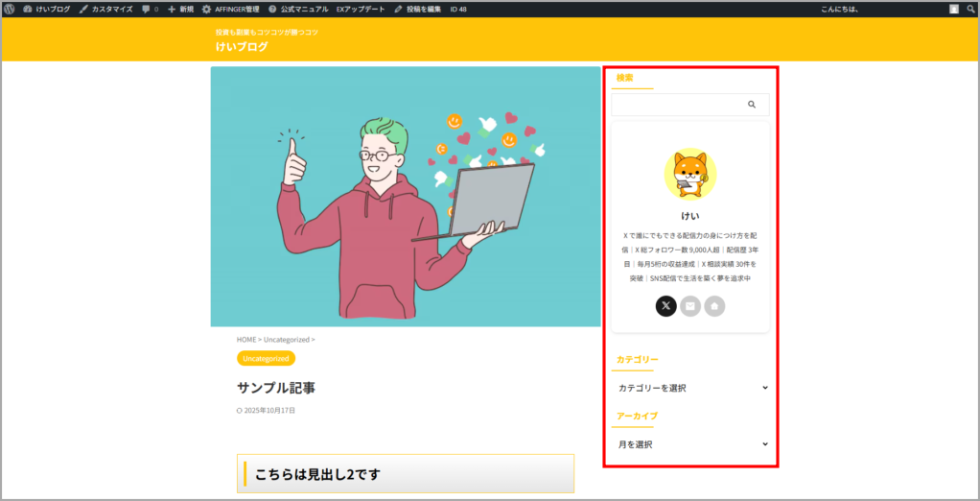Click the user avatar in admin bar
The width and height of the screenshot is (980, 501).
coord(953,9)
